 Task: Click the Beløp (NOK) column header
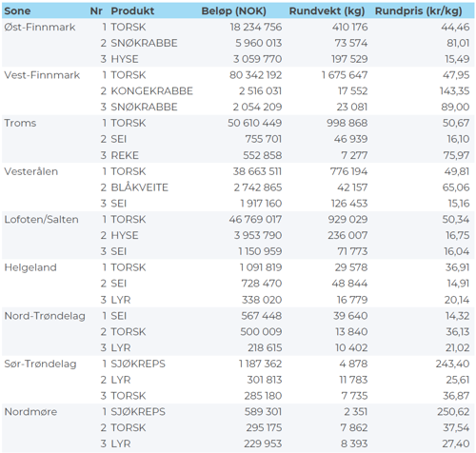(233, 11)
